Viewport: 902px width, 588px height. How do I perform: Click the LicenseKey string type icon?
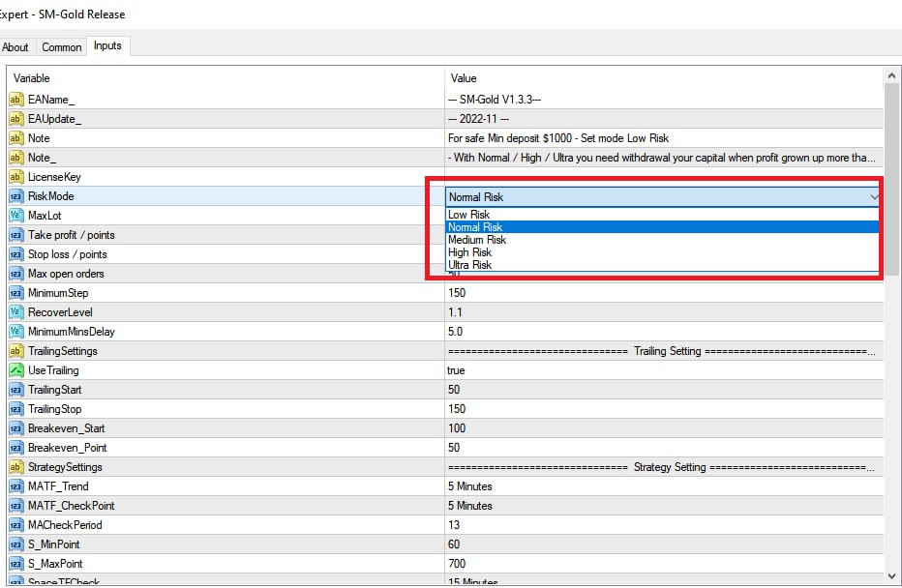coord(15,177)
